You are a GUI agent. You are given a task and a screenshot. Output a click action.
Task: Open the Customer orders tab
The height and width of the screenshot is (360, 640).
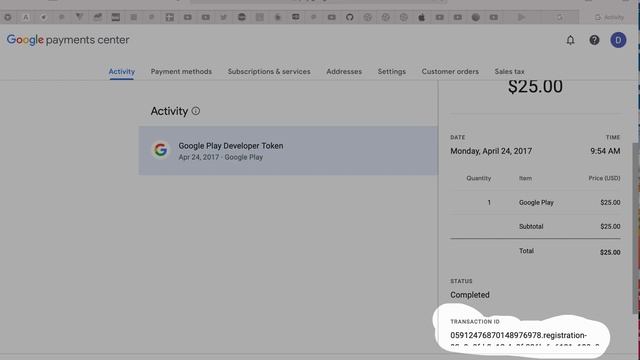(450, 71)
